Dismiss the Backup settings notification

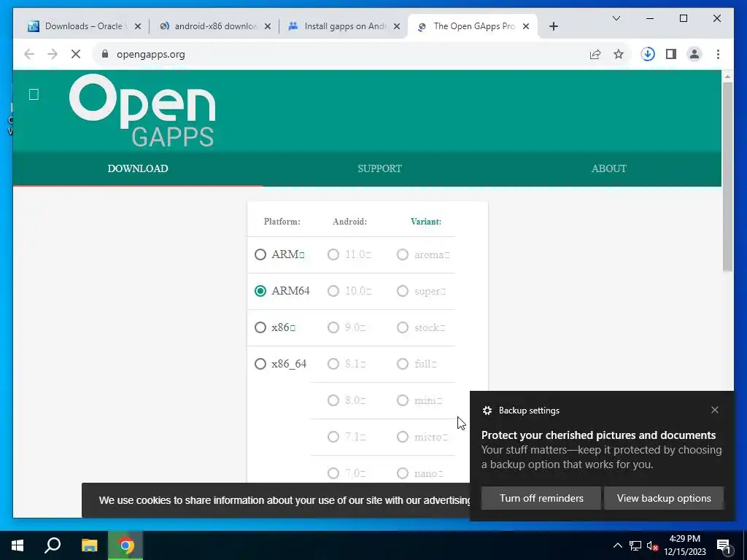[715, 410]
